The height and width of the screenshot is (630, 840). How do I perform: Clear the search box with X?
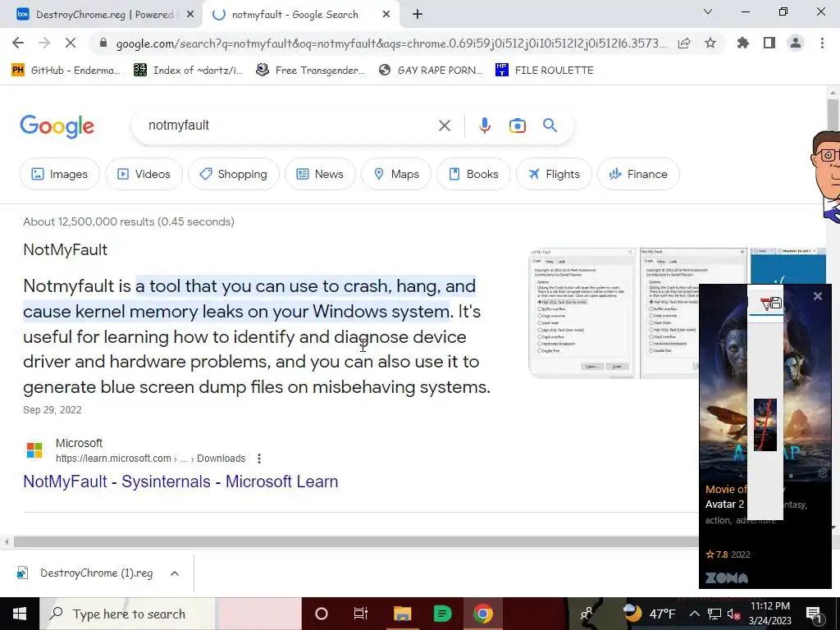click(x=445, y=126)
